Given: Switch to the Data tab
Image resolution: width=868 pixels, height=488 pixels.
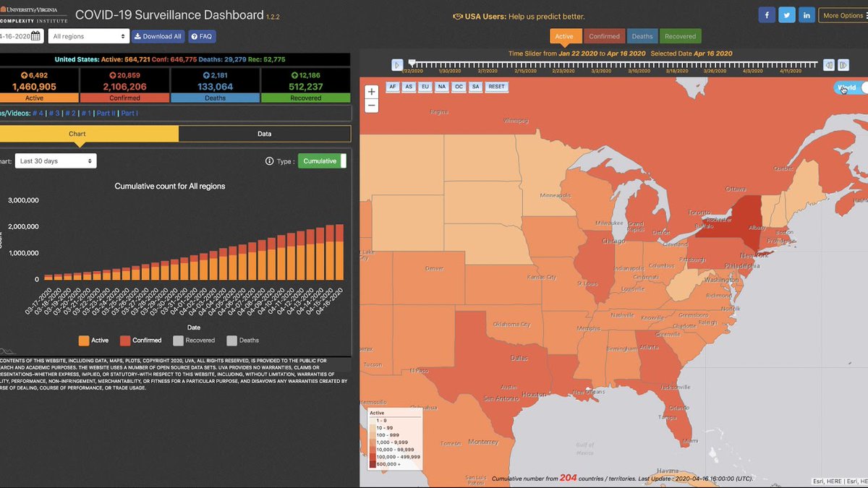Looking at the screenshot, I should tap(265, 134).
